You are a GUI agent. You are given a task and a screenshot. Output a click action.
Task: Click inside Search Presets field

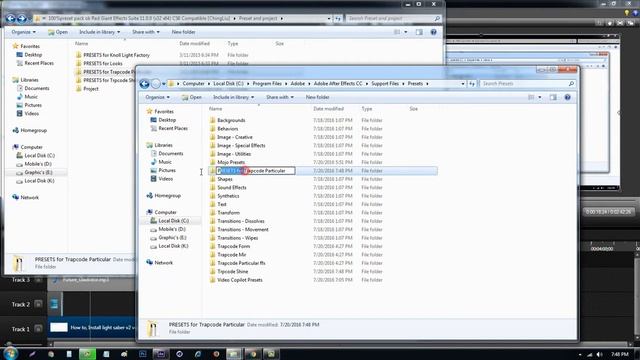[524, 84]
